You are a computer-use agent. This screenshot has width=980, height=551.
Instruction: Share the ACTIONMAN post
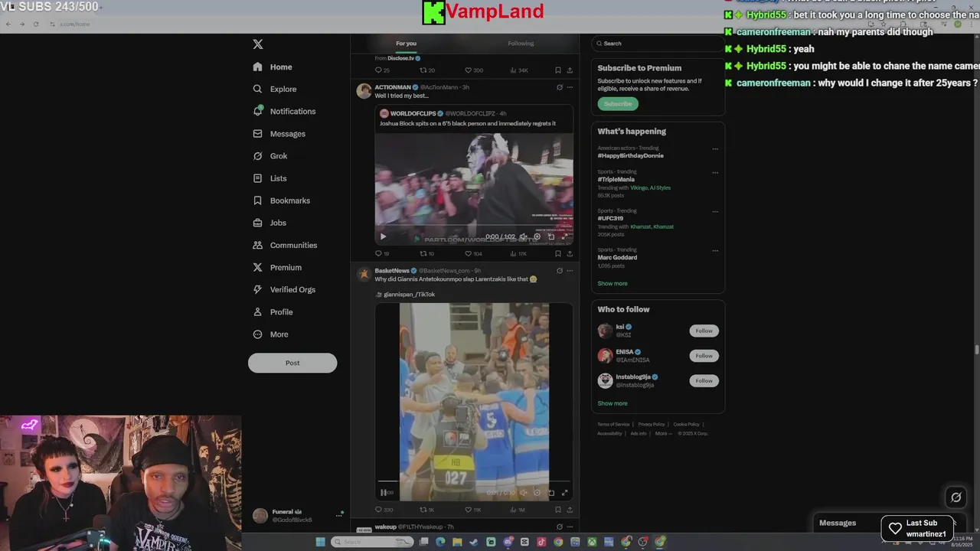pyautogui.click(x=570, y=253)
